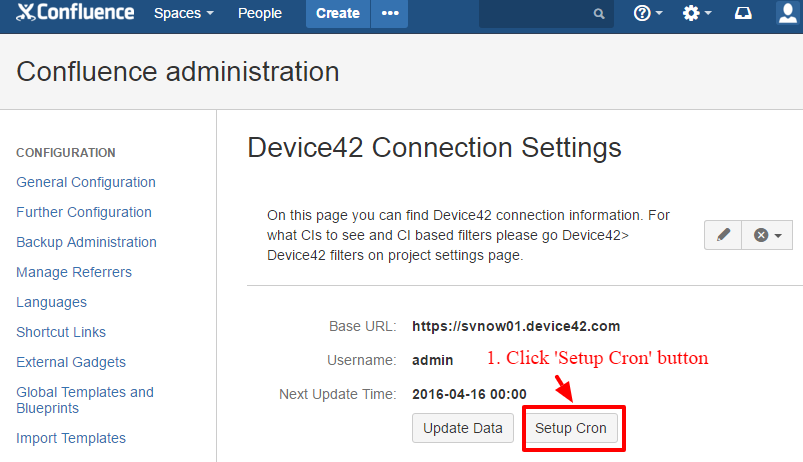Click the user profile avatar icon
This screenshot has width=803, height=462.
[x=788, y=14]
